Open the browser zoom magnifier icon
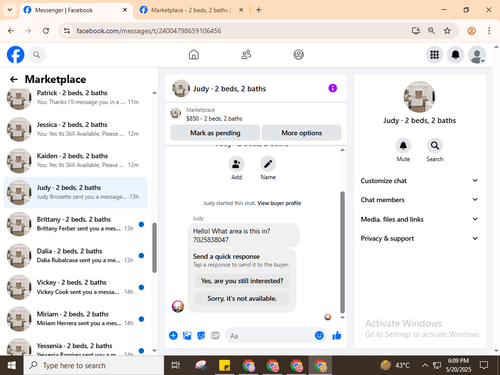Image resolution: width=500 pixels, height=375 pixels. (431, 31)
